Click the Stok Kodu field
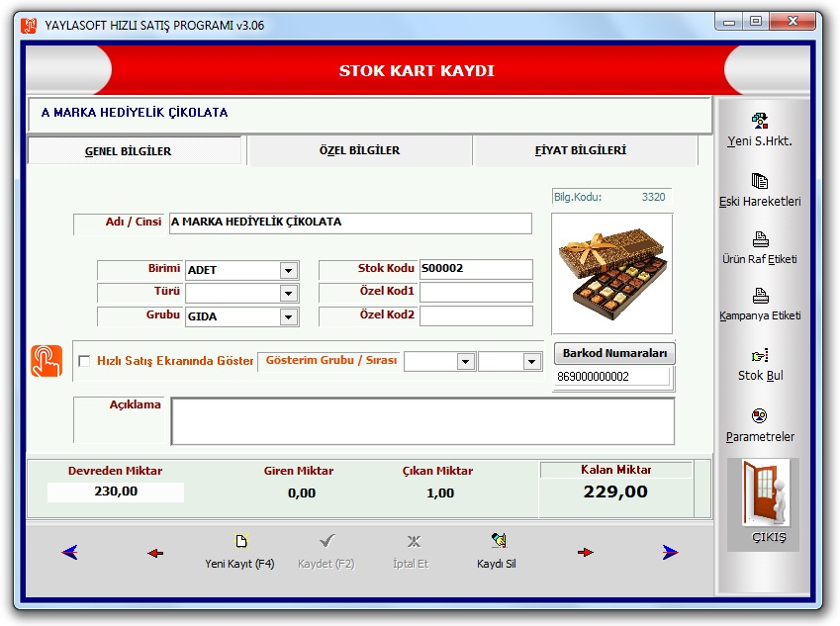 click(x=476, y=269)
